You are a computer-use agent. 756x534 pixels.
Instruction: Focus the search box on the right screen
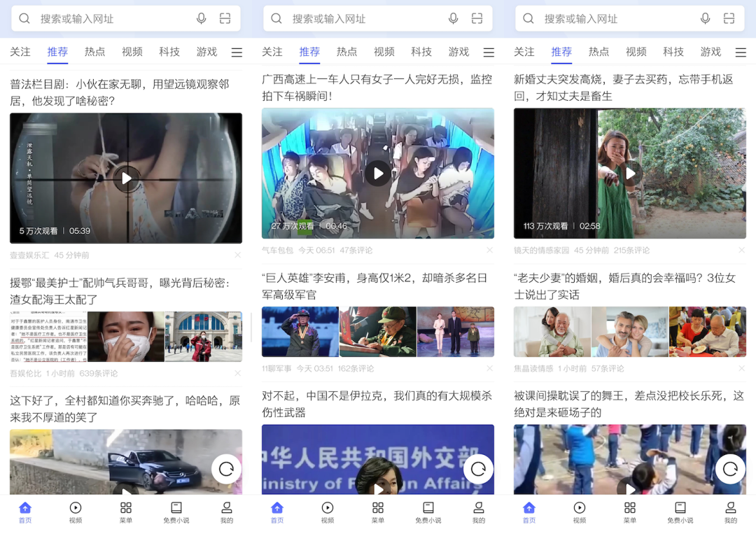point(630,19)
